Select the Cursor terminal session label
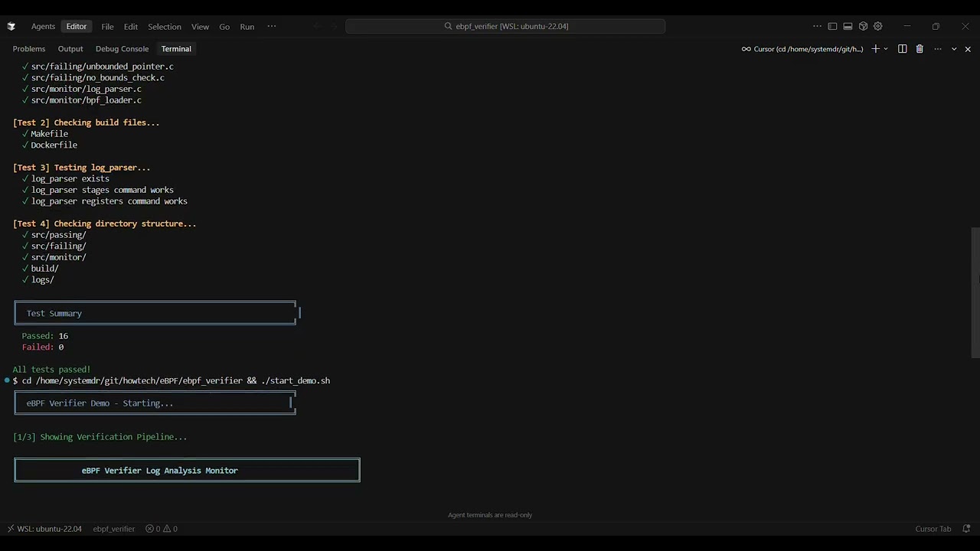Viewport: 980px width, 551px height. [802, 49]
